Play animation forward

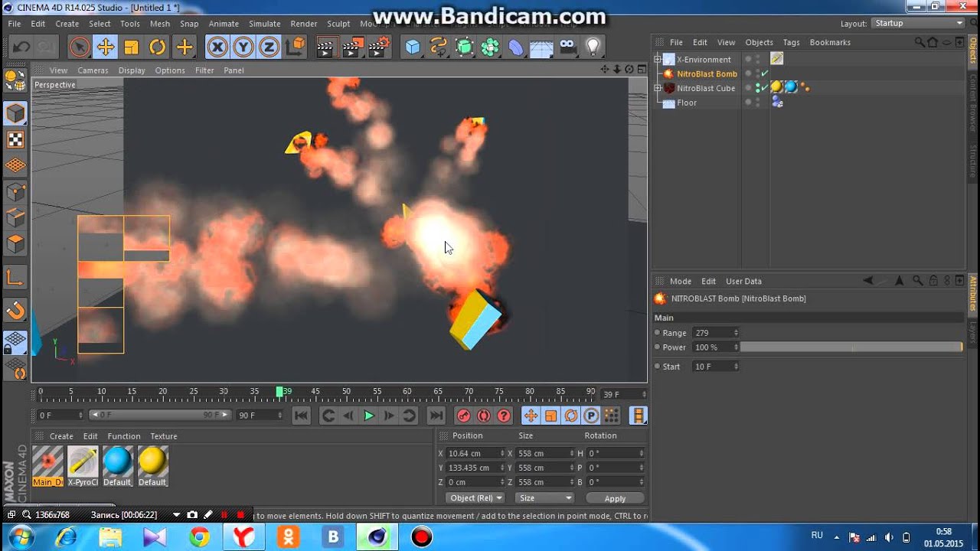[x=369, y=416]
